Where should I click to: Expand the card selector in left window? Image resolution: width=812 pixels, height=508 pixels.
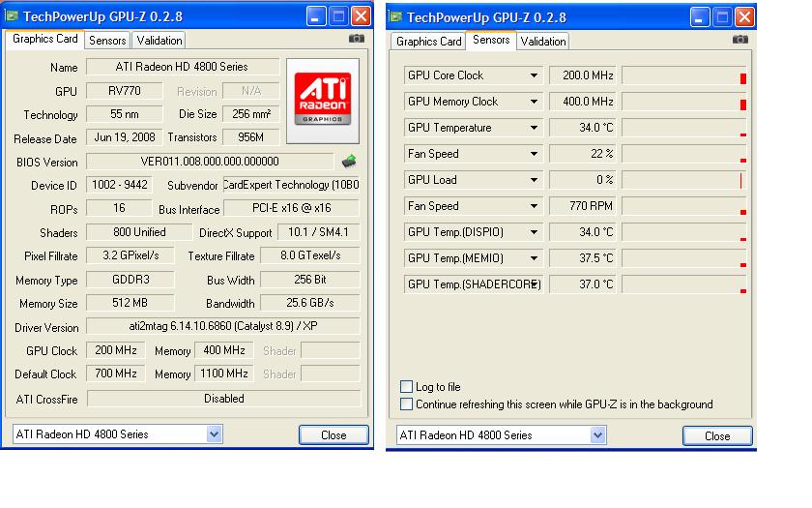point(214,434)
